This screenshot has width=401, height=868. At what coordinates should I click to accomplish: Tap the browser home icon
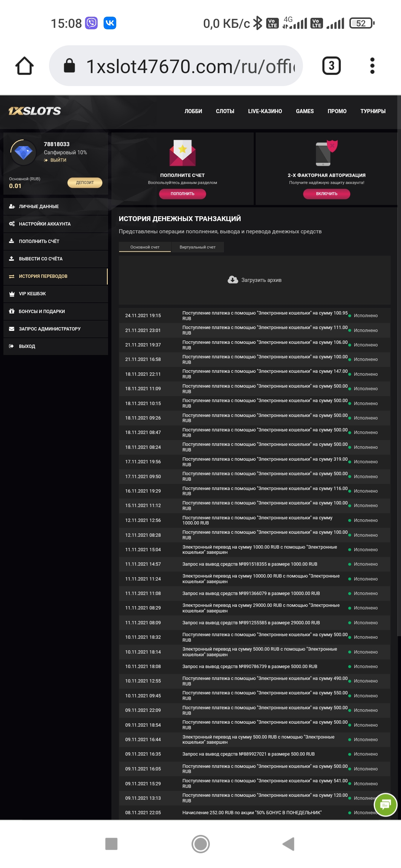25,66
